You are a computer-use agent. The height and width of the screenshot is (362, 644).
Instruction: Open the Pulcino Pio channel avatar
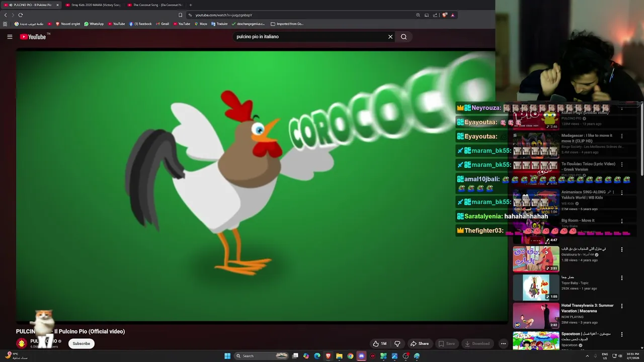(22, 343)
